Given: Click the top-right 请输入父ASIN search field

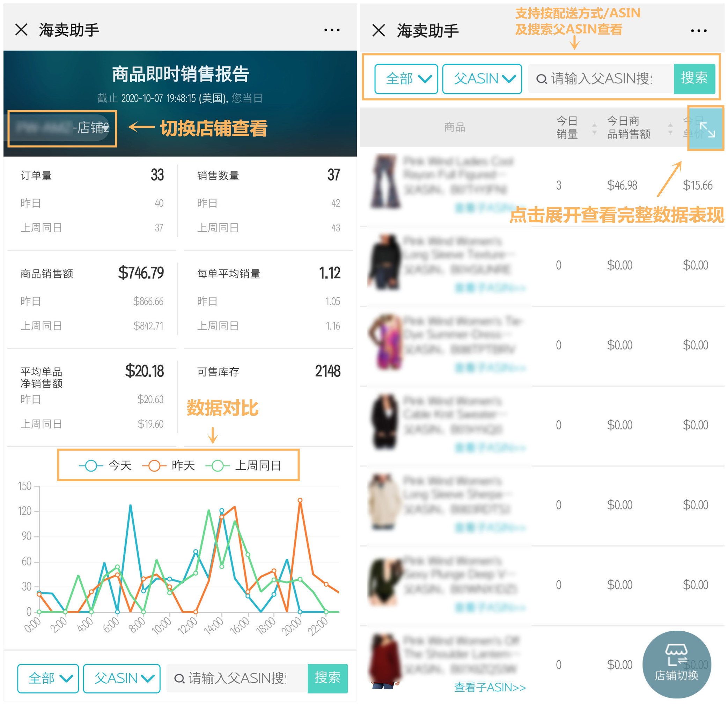Looking at the screenshot, I should (601, 78).
